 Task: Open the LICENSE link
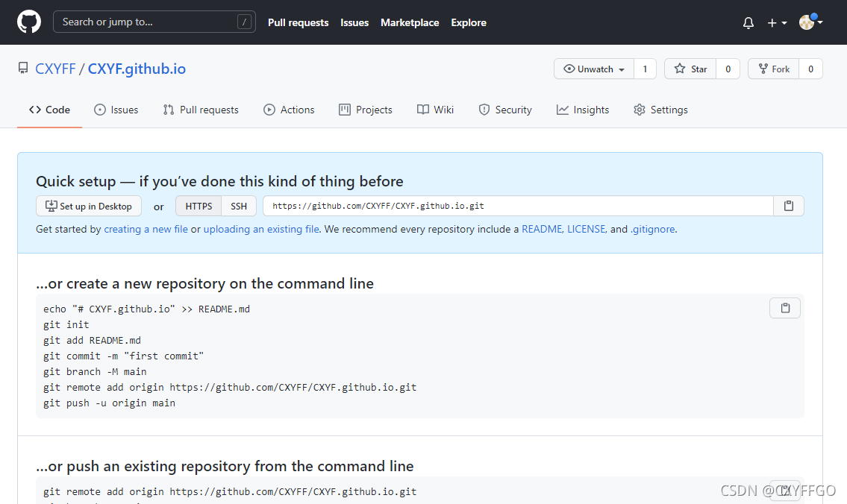pos(586,230)
